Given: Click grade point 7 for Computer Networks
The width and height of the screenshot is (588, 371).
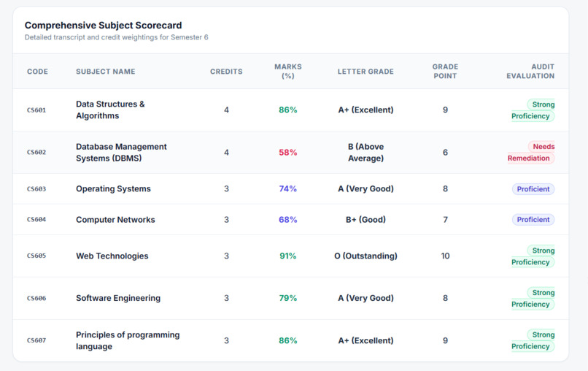Looking at the screenshot, I should coord(445,220).
